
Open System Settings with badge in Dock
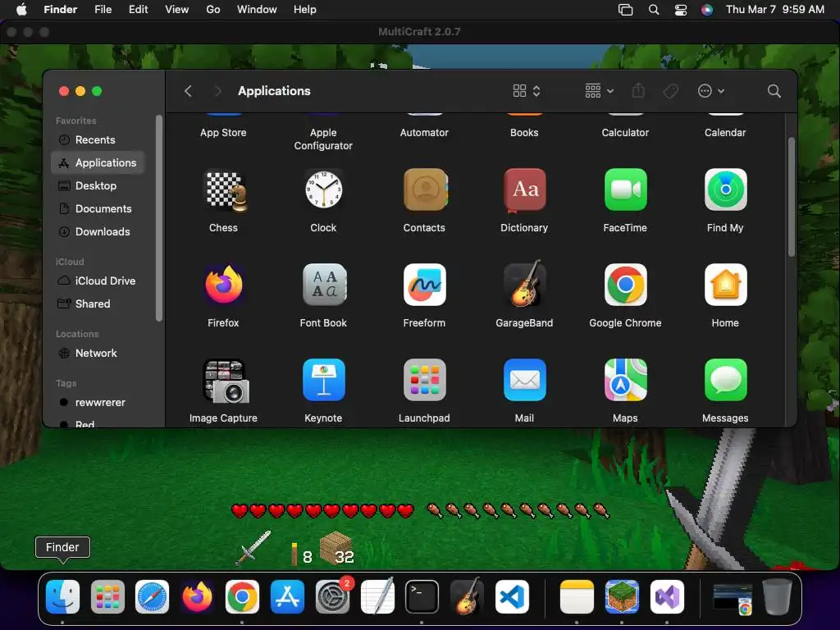332,597
